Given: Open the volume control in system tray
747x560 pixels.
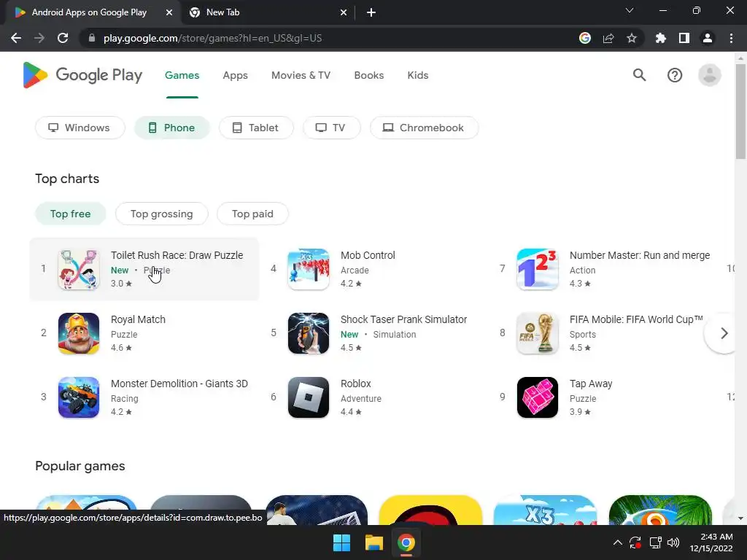Looking at the screenshot, I should tap(673, 542).
